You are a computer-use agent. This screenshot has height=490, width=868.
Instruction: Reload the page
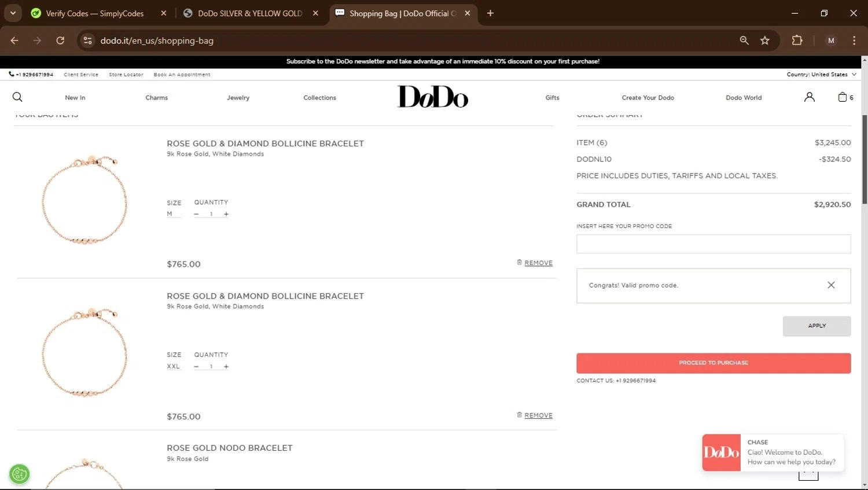tap(60, 40)
